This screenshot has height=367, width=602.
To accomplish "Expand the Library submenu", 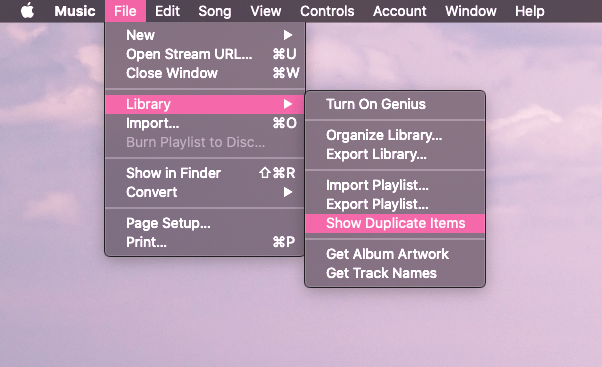I will pos(205,104).
